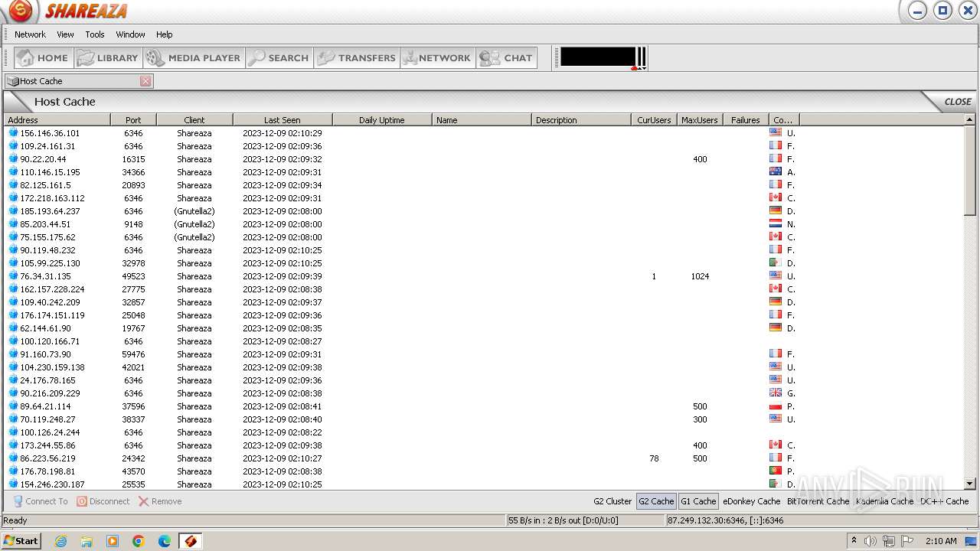Connect To selected host

pyautogui.click(x=40, y=501)
